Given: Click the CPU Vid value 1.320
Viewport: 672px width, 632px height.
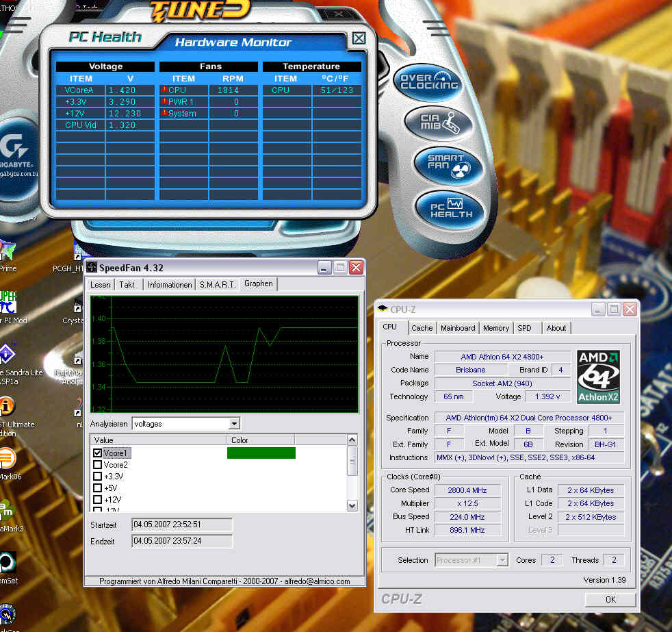Looking at the screenshot, I should point(122,125).
